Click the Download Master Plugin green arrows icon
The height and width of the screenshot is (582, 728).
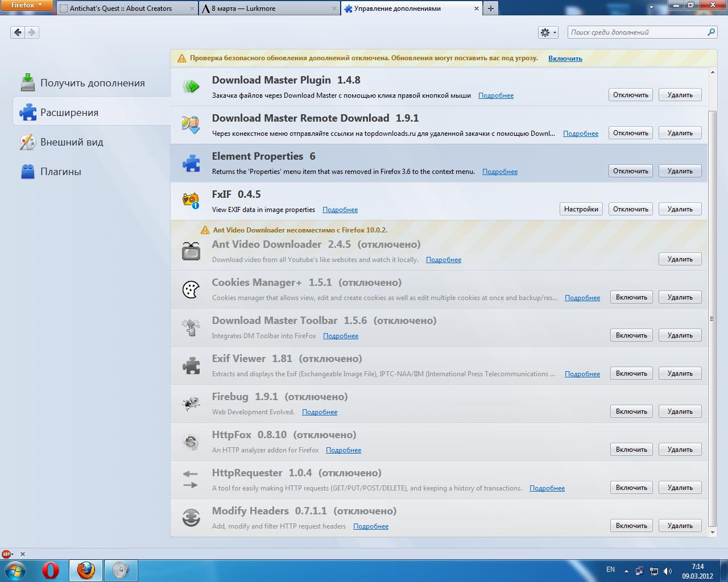191,87
